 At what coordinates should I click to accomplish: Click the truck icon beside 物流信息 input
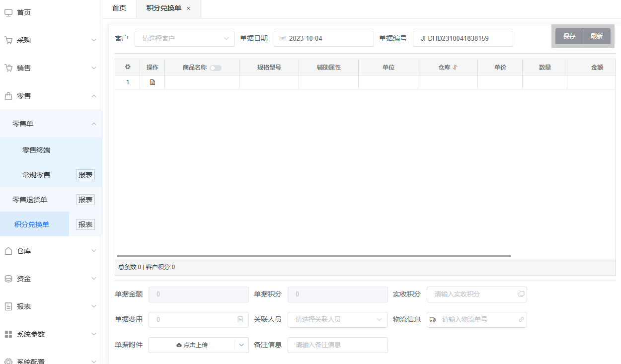pyautogui.click(x=433, y=320)
